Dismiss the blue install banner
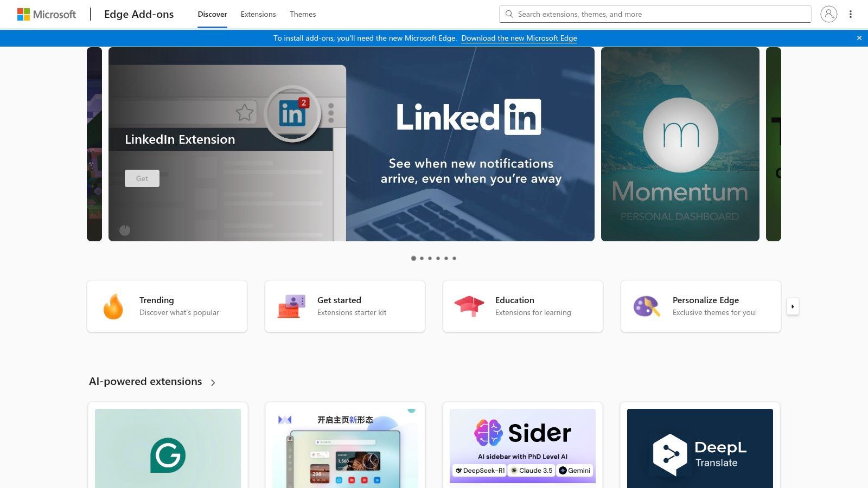 (859, 38)
